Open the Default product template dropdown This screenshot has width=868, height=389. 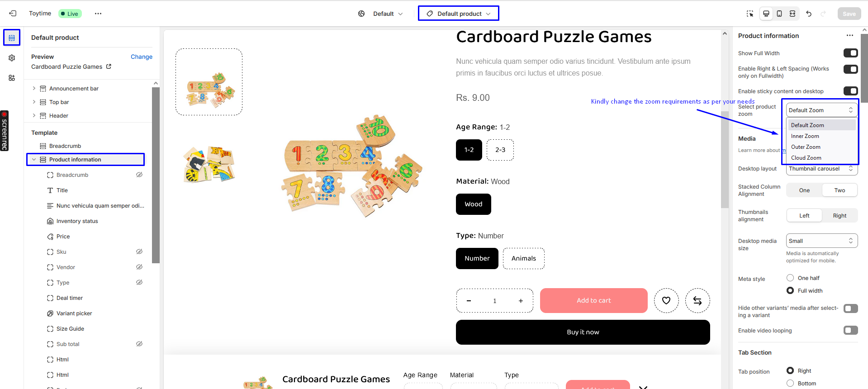coord(459,14)
